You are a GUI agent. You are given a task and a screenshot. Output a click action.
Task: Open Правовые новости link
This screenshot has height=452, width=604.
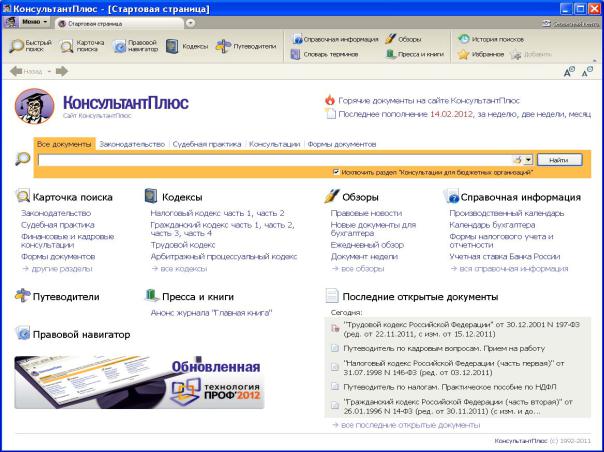pos(366,213)
